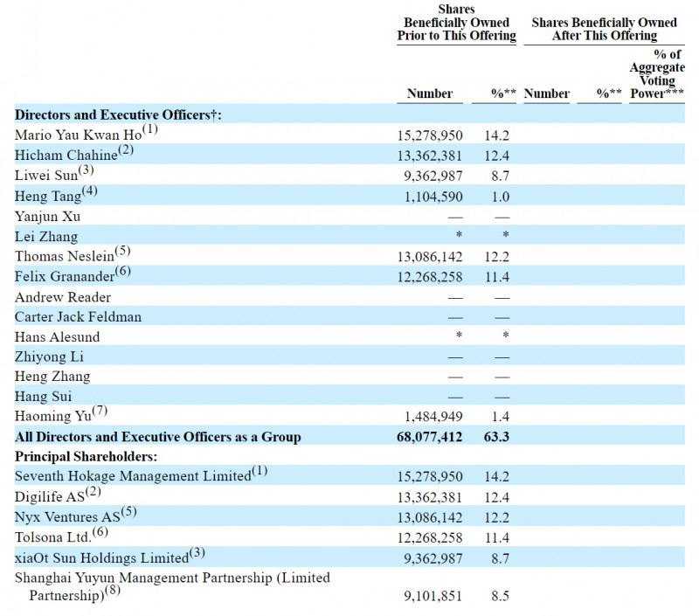Select Seventh Hokage's 14.2 percentage
699x616 pixels.
(x=496, y=476)
